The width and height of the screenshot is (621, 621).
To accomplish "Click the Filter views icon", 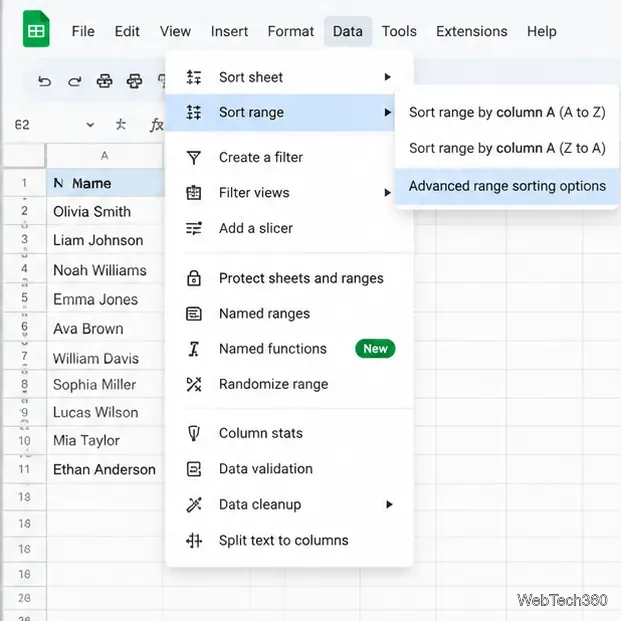I will (194, 193).
